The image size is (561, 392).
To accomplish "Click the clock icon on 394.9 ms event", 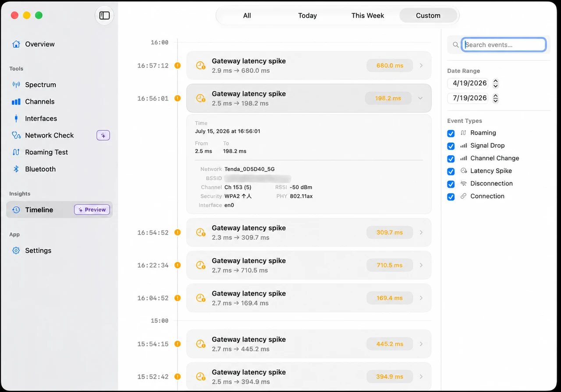I will [201, 377].
